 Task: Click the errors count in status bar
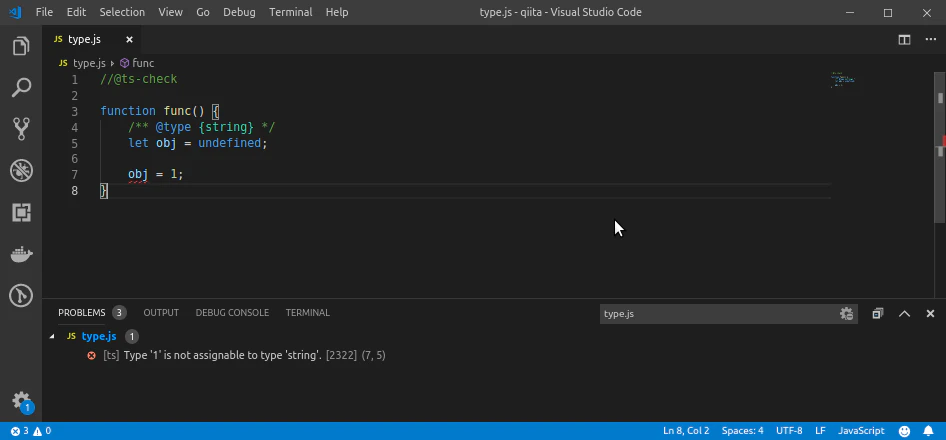pos(19,431)
